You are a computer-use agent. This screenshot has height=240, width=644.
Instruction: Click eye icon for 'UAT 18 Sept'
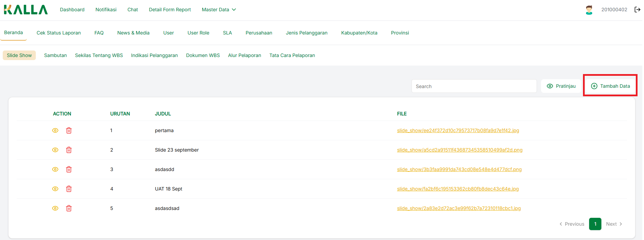coord(55,189)
